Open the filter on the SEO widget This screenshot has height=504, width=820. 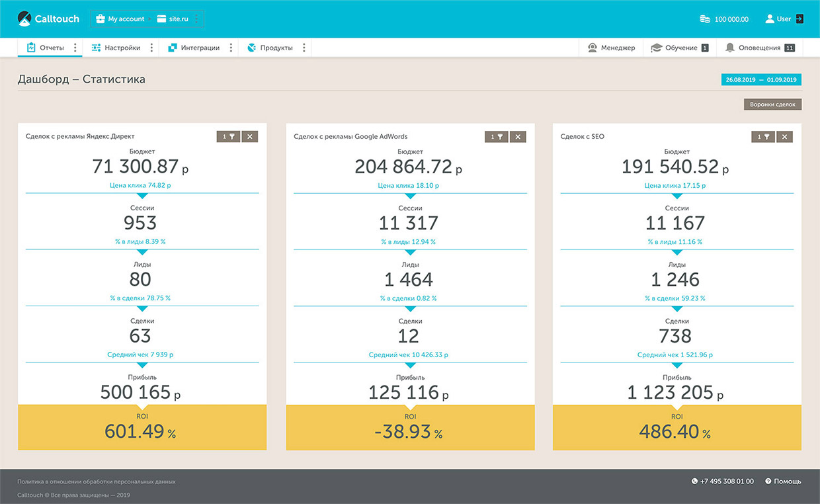763,136
